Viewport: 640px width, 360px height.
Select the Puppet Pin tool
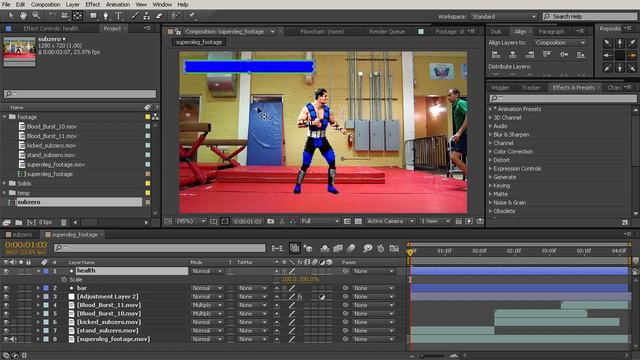(192, 16)
